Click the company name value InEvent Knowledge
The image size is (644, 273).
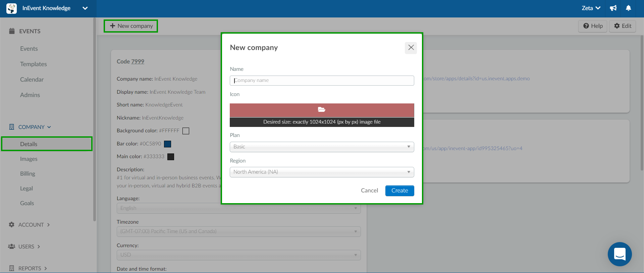[x=176, y=79]
